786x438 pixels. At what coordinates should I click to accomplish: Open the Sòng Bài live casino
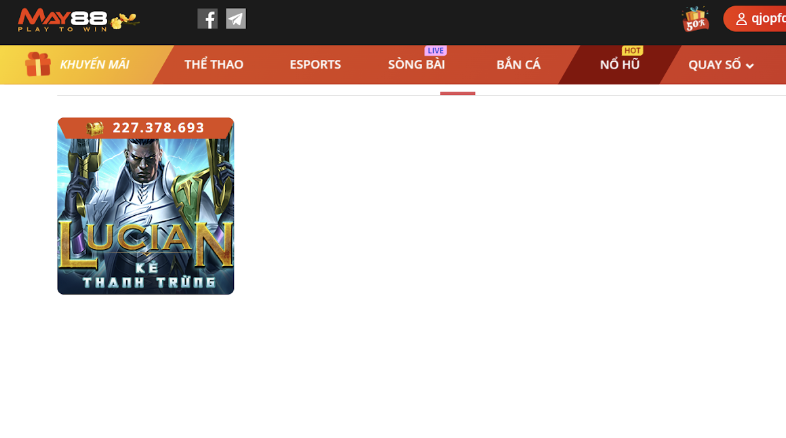[416, 65]
